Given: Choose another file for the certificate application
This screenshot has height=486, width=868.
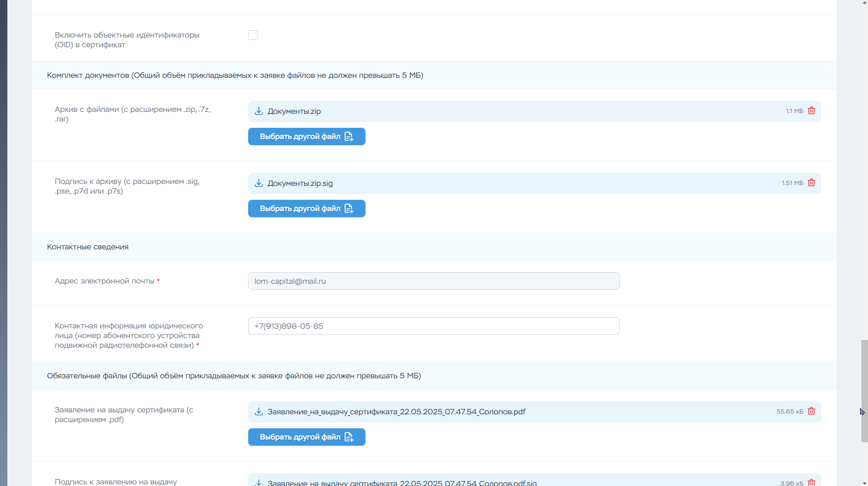Looking at the screenshot, I should (307, 437).
